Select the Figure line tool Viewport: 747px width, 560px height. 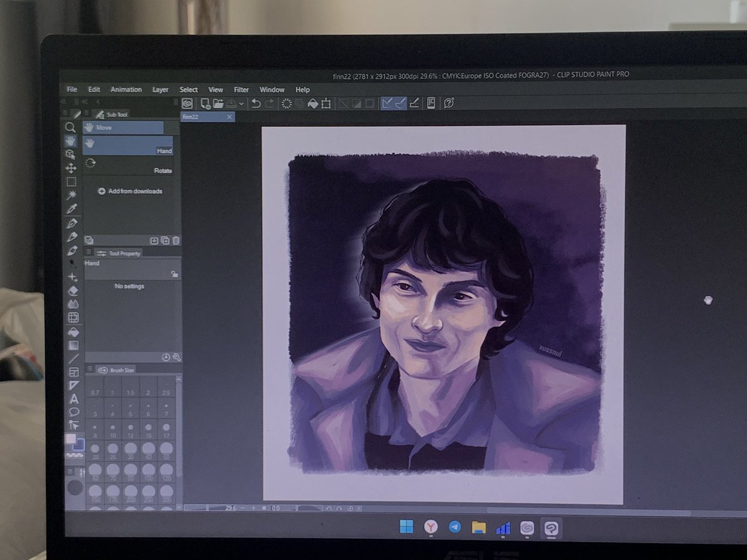coord(73,358)
